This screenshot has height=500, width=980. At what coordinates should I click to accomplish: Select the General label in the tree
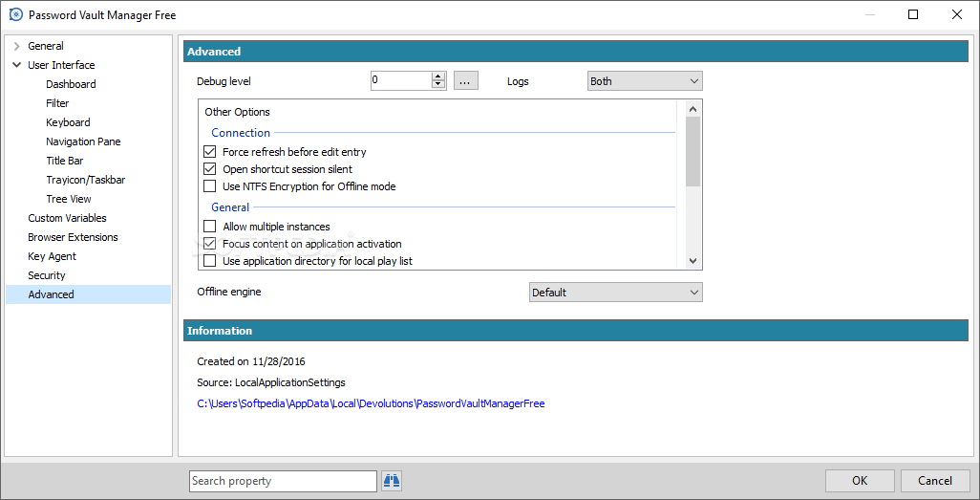pos(46,46)
